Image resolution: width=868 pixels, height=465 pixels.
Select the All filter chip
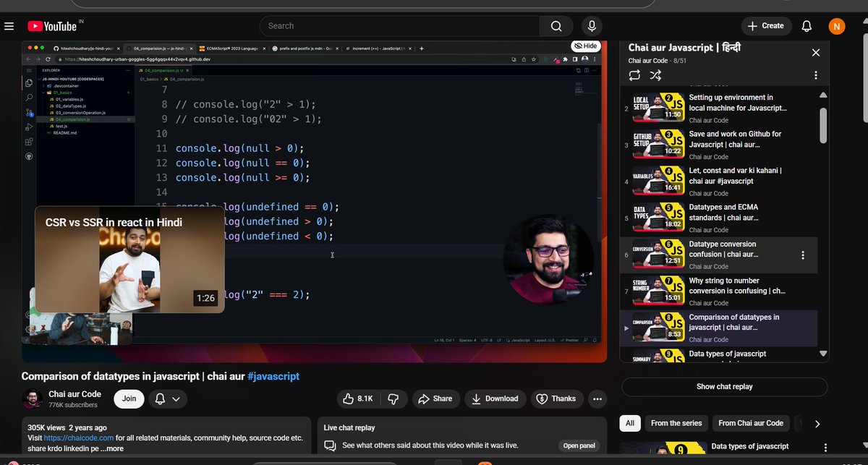[630, 423]
